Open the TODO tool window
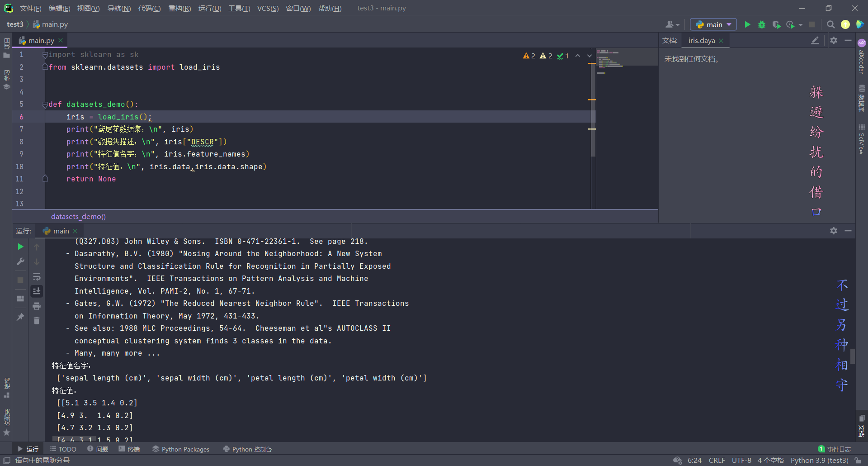The width and height of the screenshot is (868, 466). tap(63, 449)
